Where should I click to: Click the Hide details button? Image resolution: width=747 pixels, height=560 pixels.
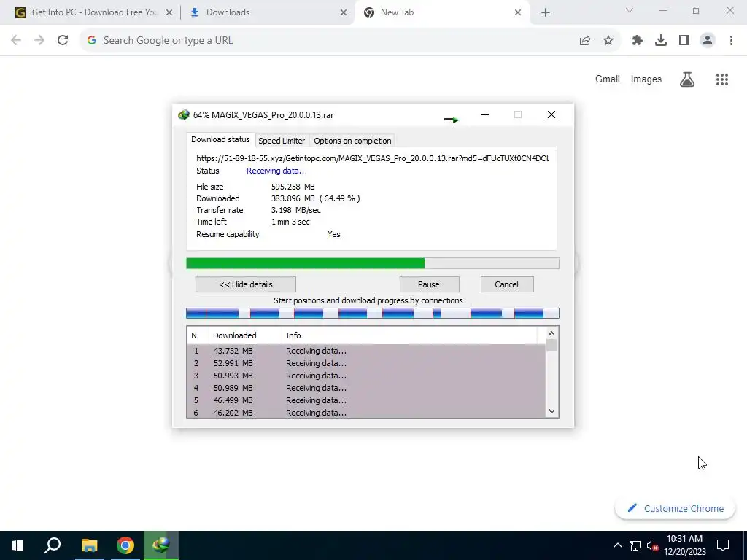click(246, 284)
